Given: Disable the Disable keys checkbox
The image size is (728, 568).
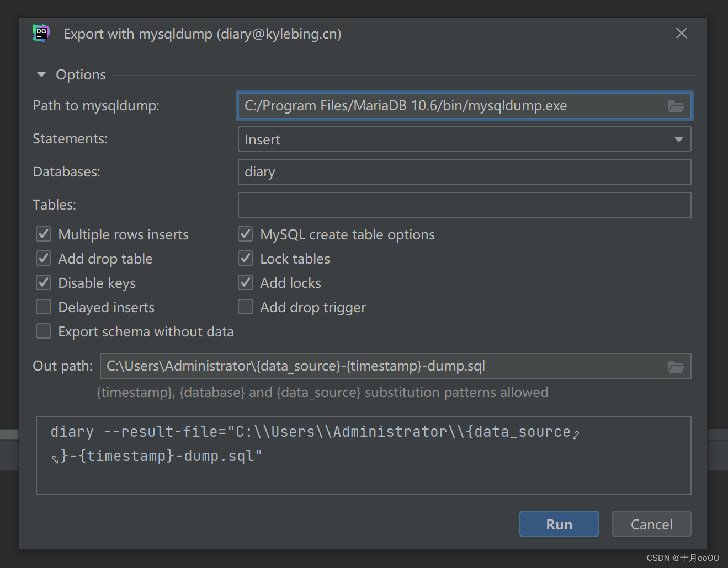Looking at the screenshot, I should coord(44,283).
